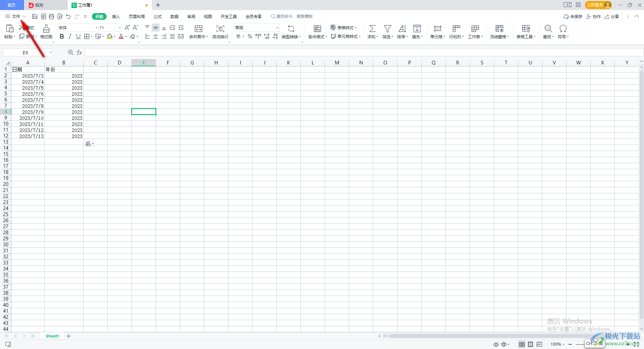This screenshot has width=644, height=349.
Task: Click the Paste clipboard icon
Action: [x=10, y=29]
